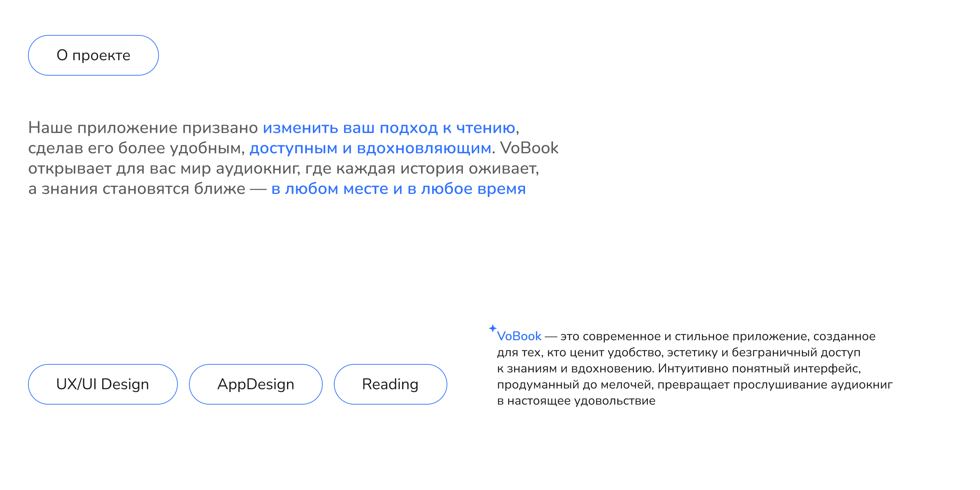The width and height of the screenshot is (980, 490).
Task: Select the "AppDesign" tag
Action: [x=255, y=384]
